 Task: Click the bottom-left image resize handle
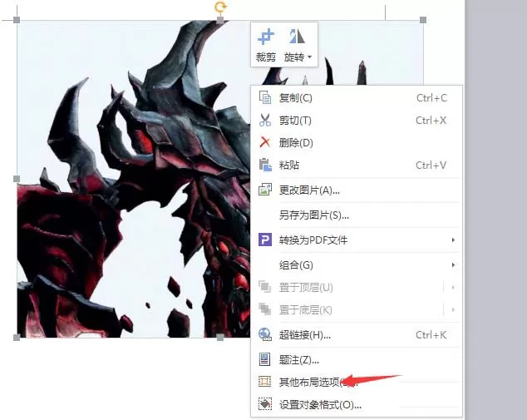coord(17,338)
